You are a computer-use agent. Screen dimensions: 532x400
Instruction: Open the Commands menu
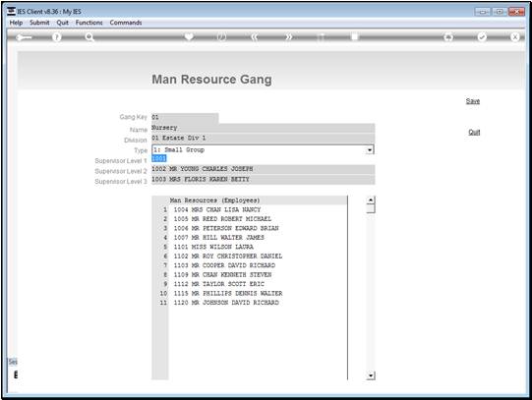tap(126, 23)
